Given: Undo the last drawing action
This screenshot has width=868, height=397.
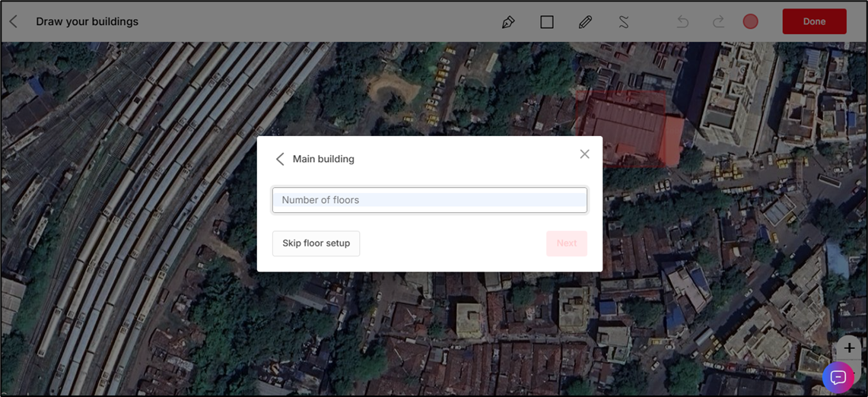Looking at the screenshot, I should (x=683, y=22).
